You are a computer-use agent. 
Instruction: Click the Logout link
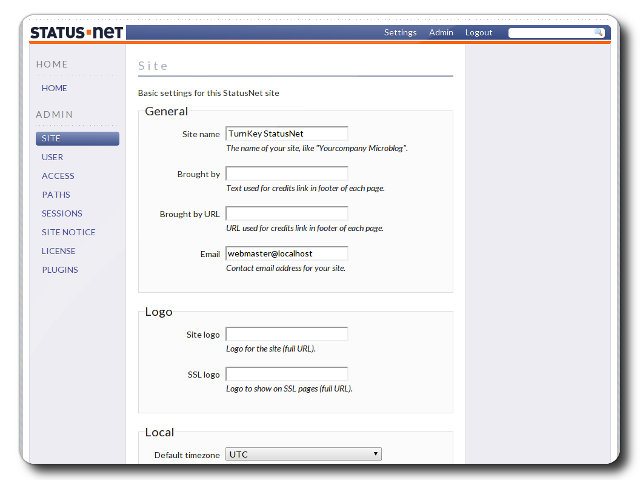pos(479,33)
